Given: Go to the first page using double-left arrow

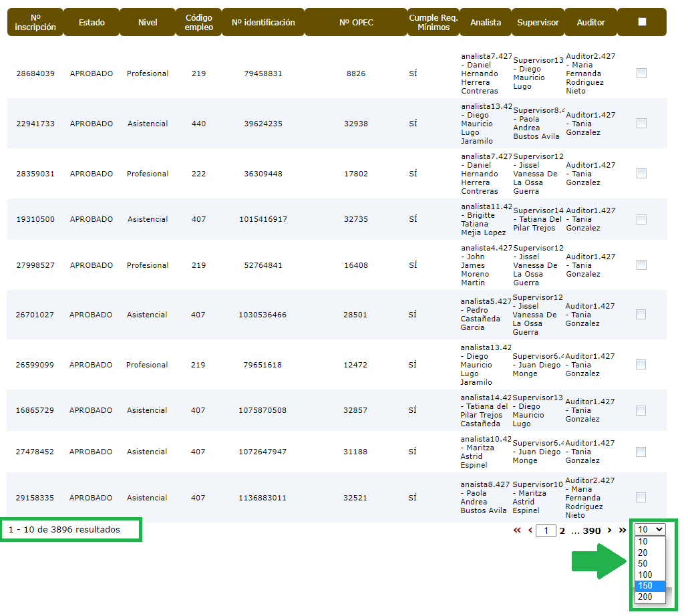Looking at the screenshot, I should click(x=516, y=530).
